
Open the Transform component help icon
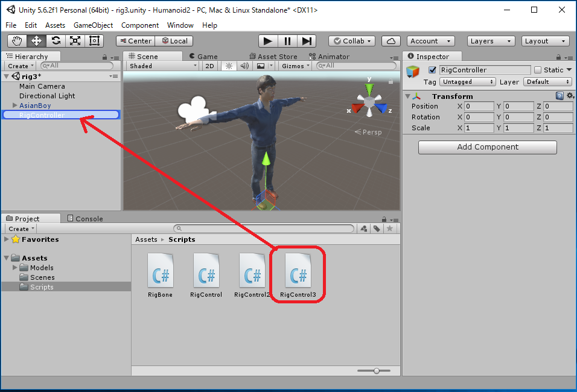[x=559, y=96]
